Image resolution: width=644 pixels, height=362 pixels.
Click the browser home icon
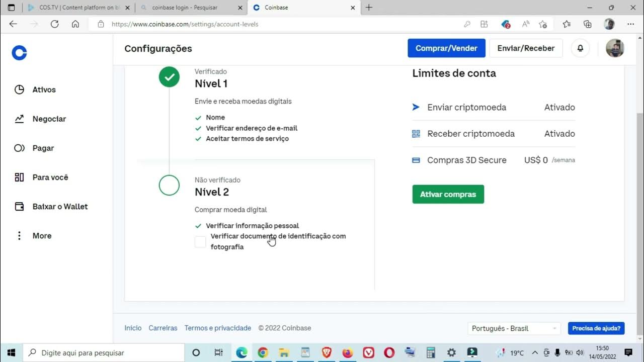click(75, 24)
